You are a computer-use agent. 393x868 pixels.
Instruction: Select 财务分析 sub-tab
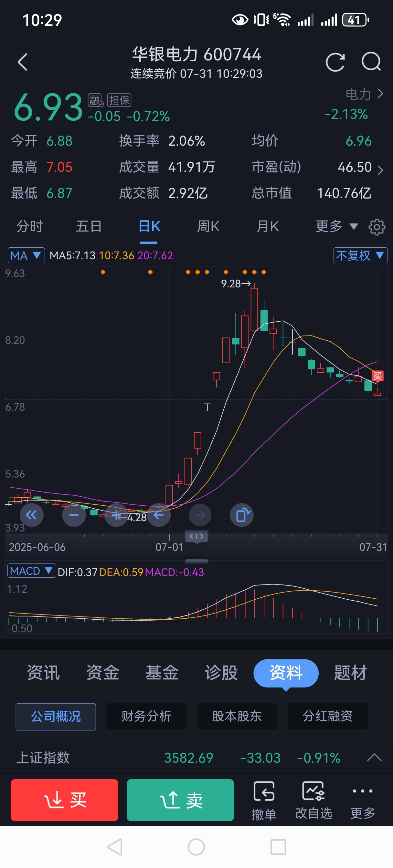coord(146,716)
